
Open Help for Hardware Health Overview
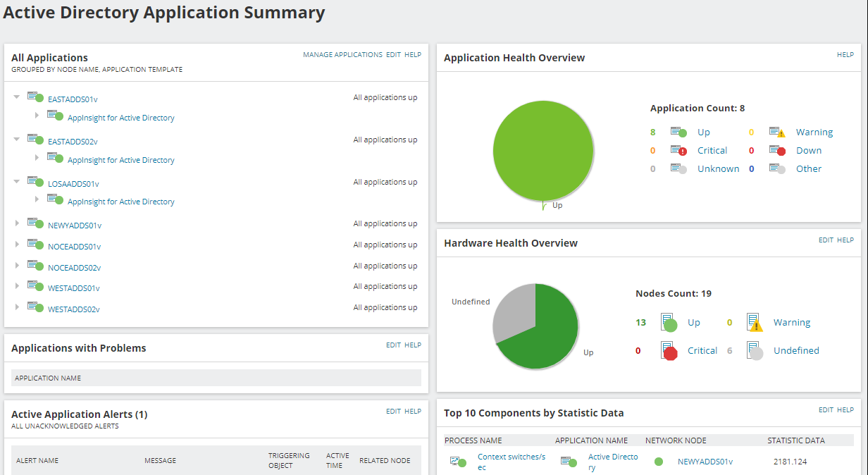point(845,240)
